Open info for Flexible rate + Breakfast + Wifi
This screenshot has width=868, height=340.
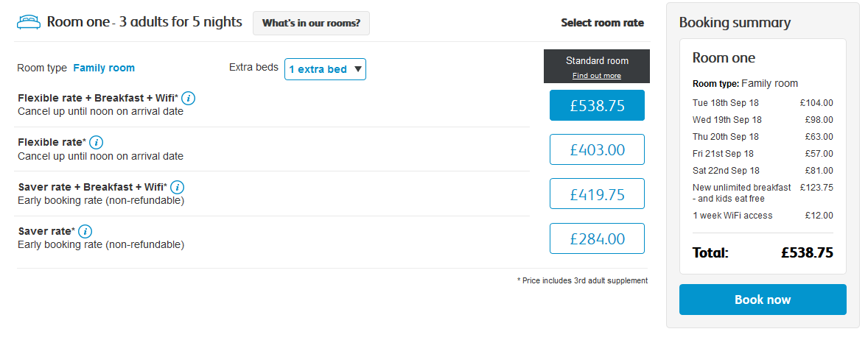(189, 98)
